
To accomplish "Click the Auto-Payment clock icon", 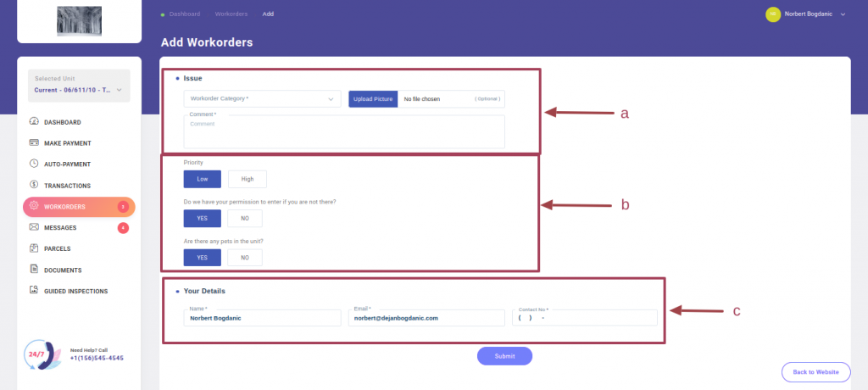I will [34, 164].
